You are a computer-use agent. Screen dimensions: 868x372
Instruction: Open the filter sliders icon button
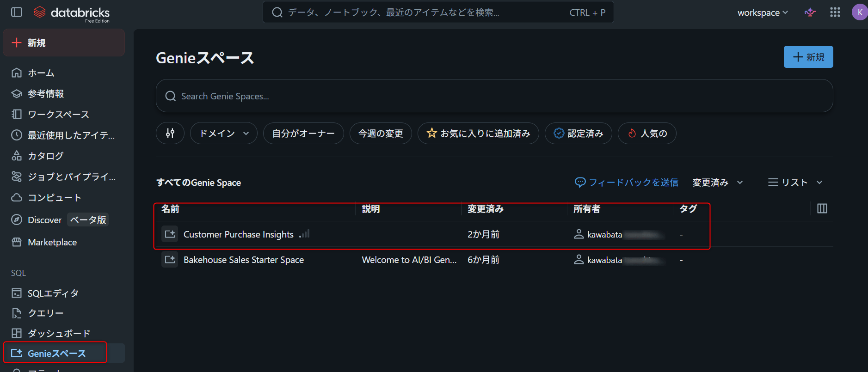click(170, 133)
